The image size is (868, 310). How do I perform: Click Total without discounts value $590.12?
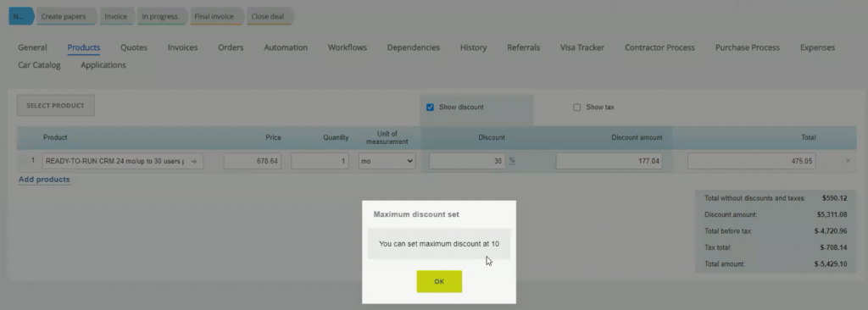click(835, 198)
